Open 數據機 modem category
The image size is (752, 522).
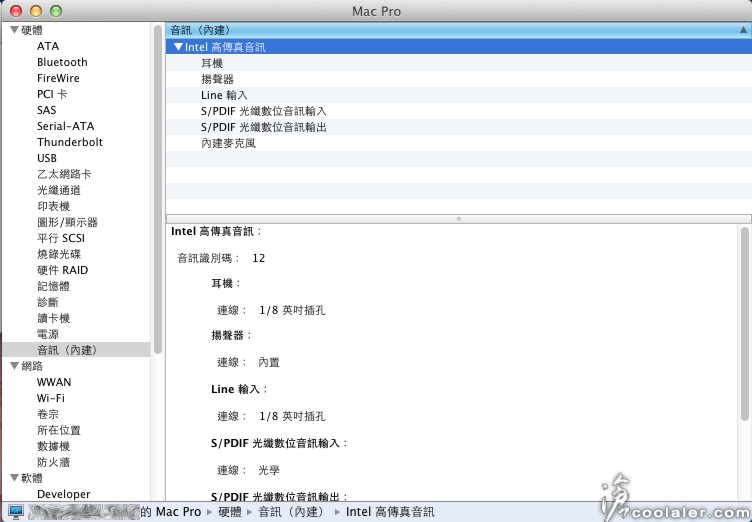(53, 446)
